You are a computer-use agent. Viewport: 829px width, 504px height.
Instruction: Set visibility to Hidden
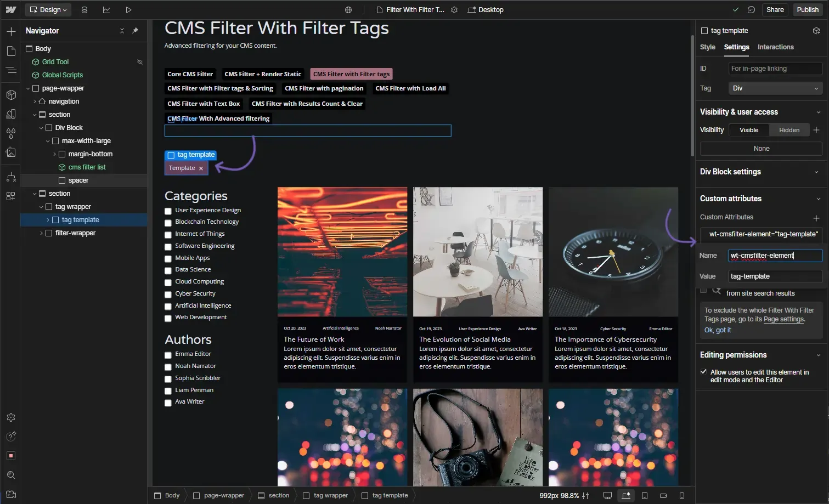[789, 130]
